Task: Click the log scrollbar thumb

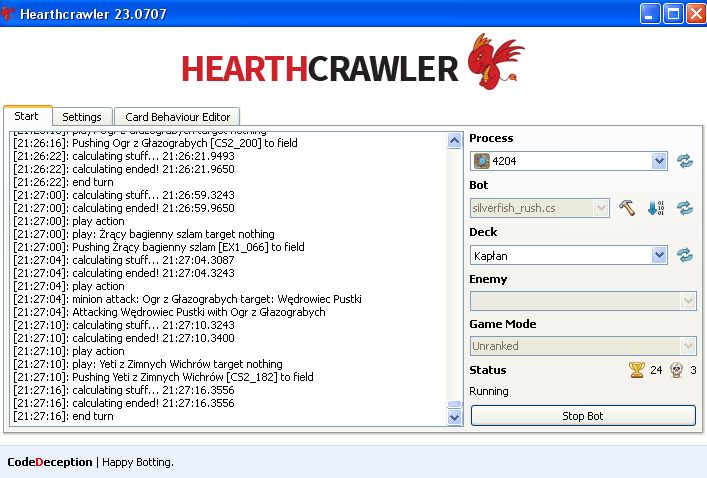Action: click(454, 404)
